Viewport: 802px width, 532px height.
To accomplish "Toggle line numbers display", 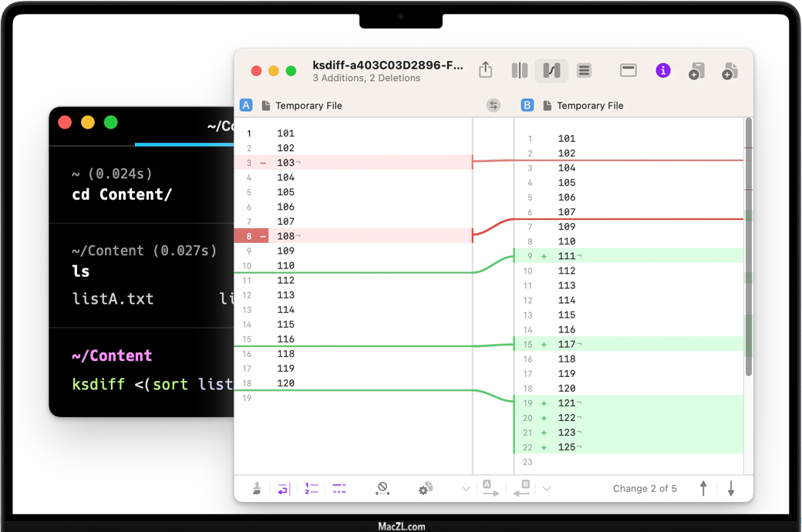I will click(x=312, y=489).
